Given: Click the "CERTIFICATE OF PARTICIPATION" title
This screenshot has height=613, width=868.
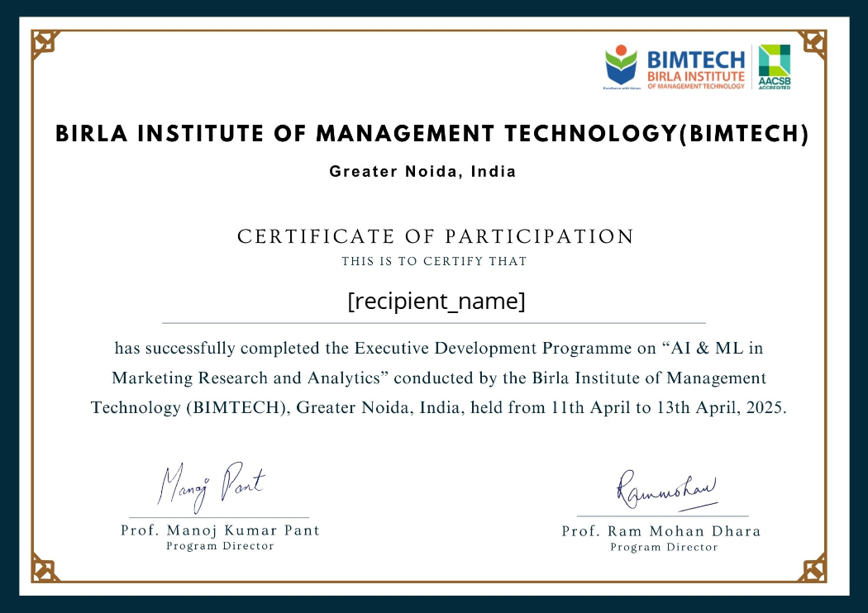Looking at the screenshot, I should (435, 236).
